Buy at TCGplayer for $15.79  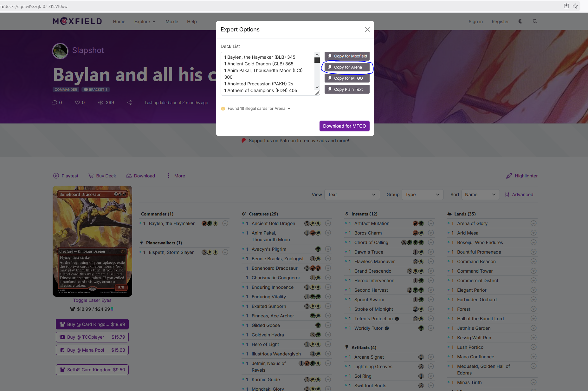click(92, 337)
